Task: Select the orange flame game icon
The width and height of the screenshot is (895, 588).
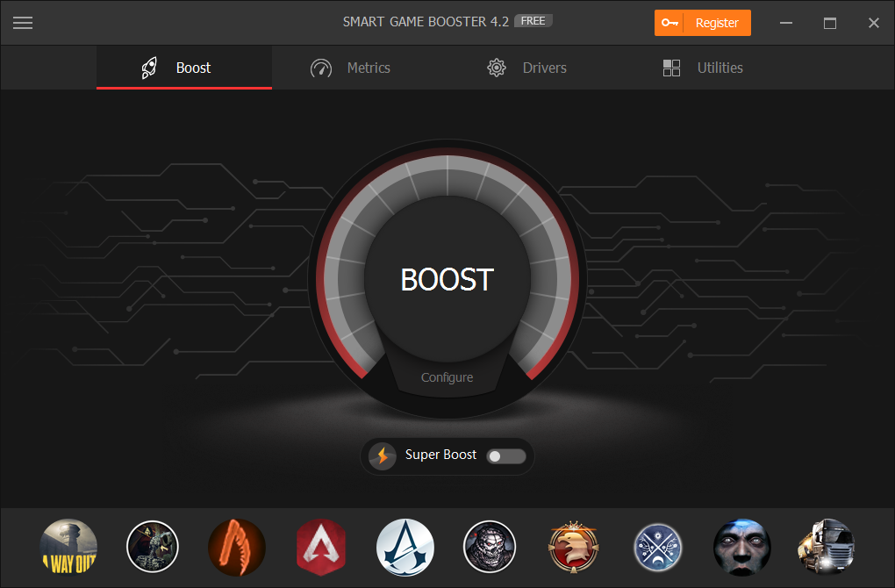Action: (x=237, y=547)
